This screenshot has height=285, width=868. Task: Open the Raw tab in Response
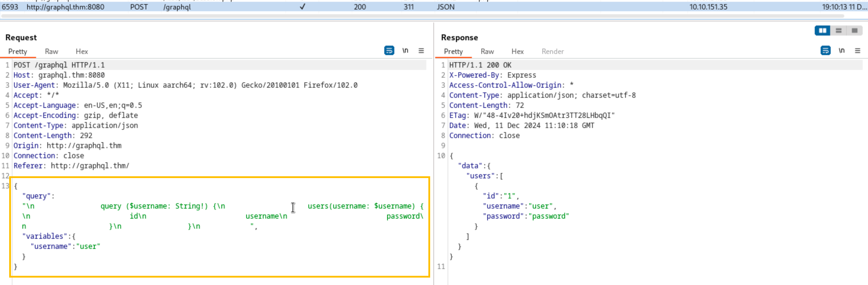pyautogui.click(x=487, y=52)
